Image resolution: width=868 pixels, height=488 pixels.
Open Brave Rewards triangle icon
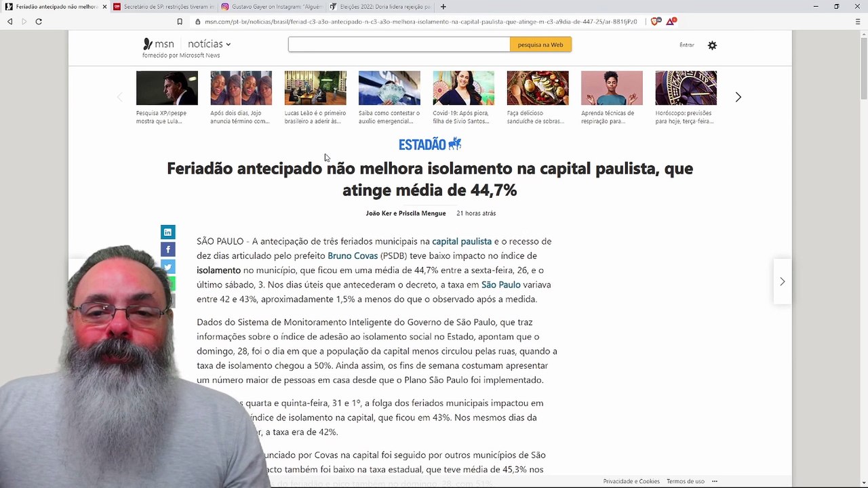tap(671, 22)
